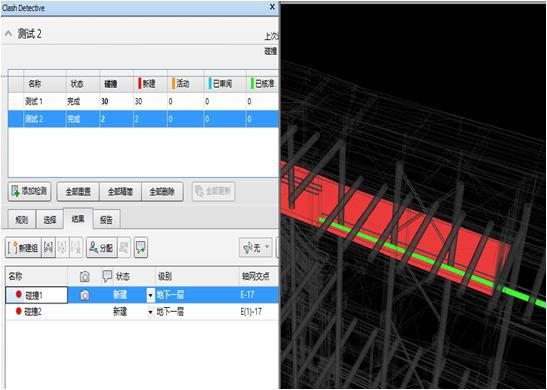
Task: Click the comment bubble column header icon
Action: [107, 276]
